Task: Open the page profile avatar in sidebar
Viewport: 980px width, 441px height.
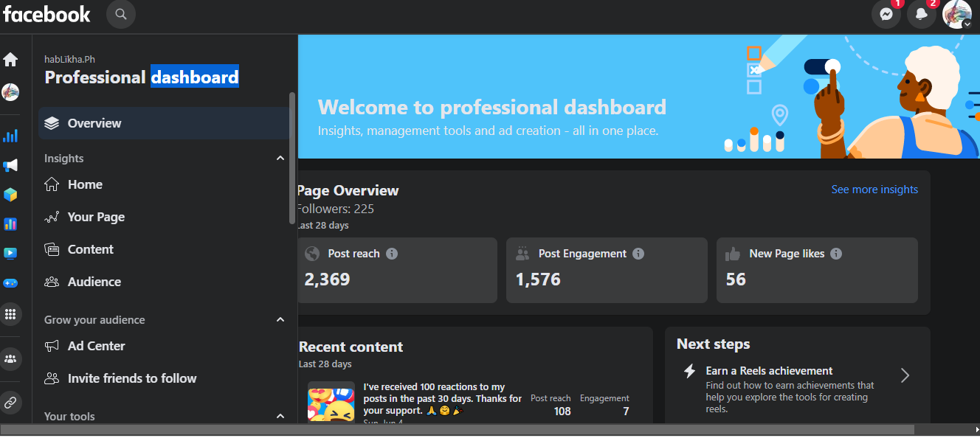Action: tap(10, 92)
